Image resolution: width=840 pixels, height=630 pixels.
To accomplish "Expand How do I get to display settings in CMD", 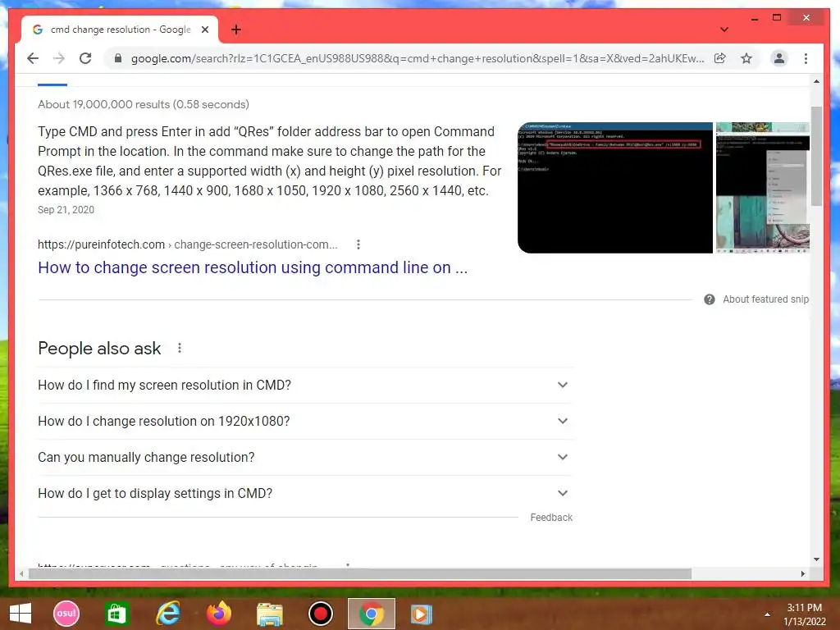I will (x=305, y=493).
